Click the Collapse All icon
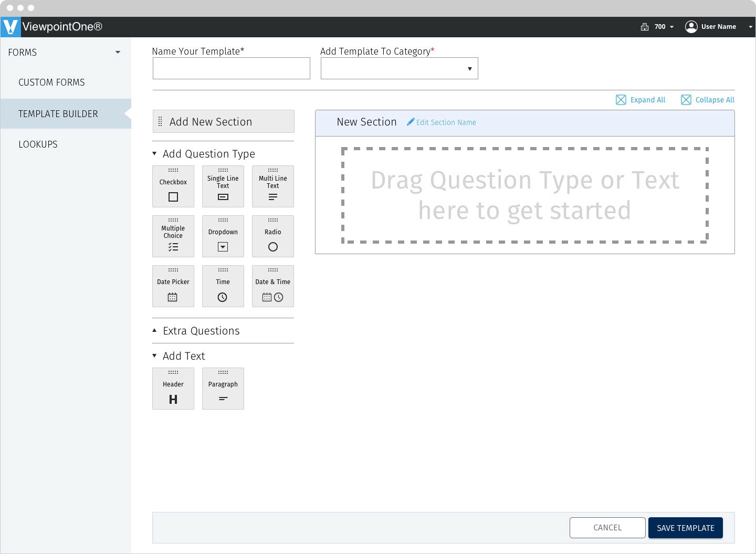 [686, 100]
